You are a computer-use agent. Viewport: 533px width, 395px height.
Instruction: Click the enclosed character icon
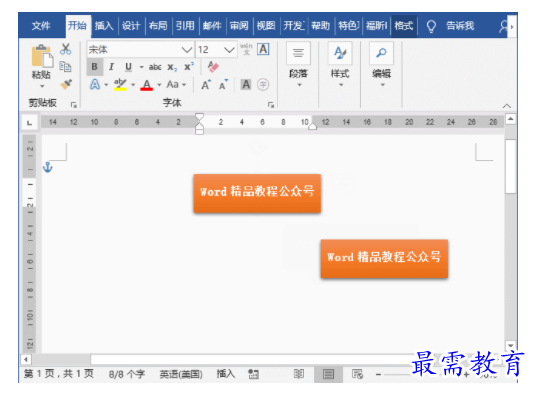coord(263,84)
